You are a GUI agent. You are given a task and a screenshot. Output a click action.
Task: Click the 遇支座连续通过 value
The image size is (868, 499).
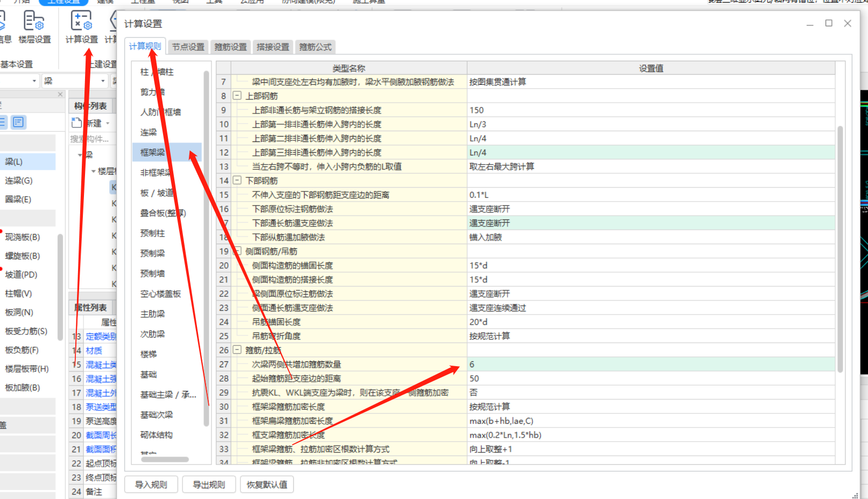tap(651, 308)
